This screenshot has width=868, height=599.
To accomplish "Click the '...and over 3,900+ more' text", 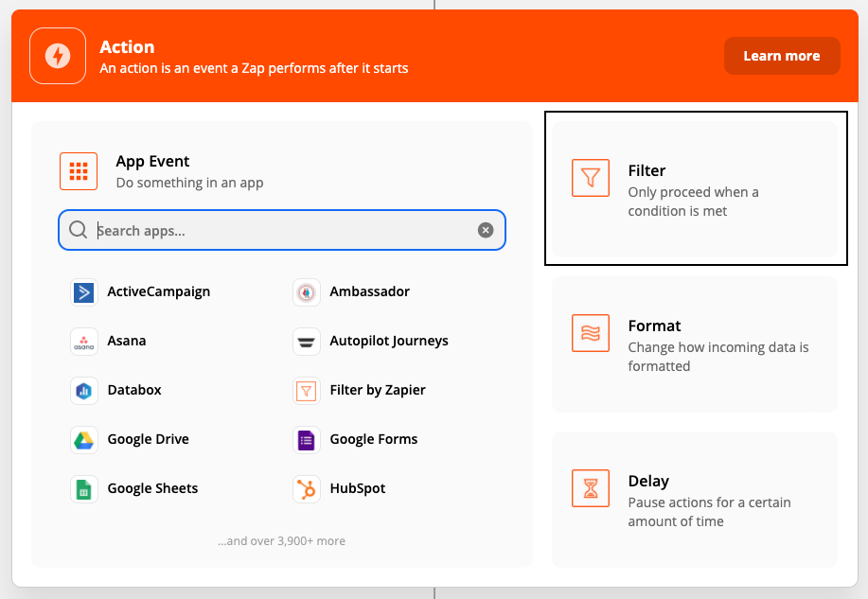I will (x=282, y=541).
